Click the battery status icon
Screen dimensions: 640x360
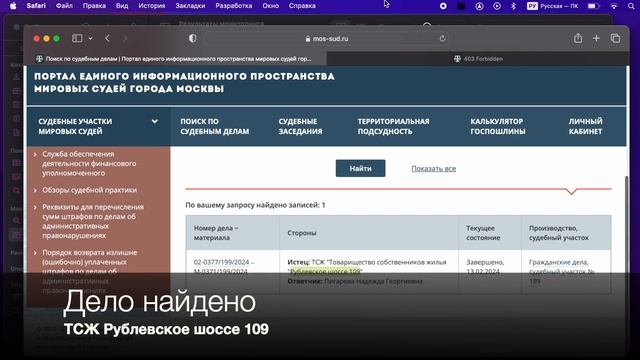(x=593, y=6)
